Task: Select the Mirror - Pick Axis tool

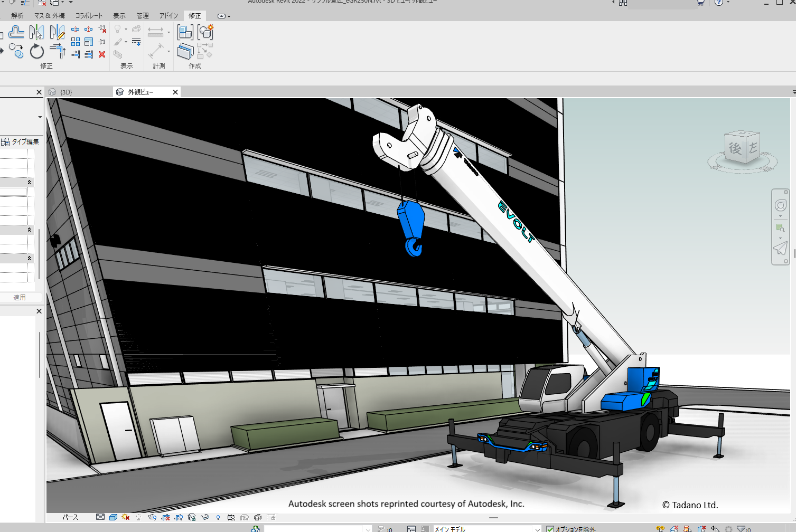Action: pyautogui.click(x=36, y=32)
